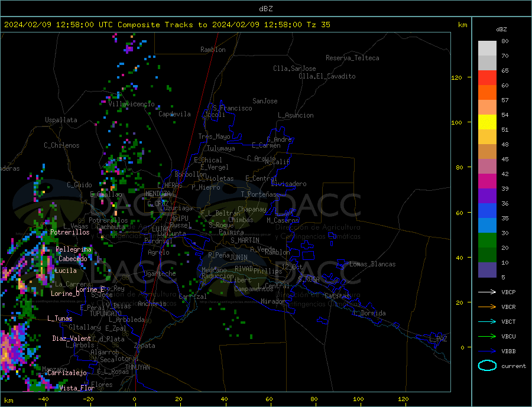The image size is (532, 407).
Task: Click the Vista_Flor station label
Action: point(77,388)
